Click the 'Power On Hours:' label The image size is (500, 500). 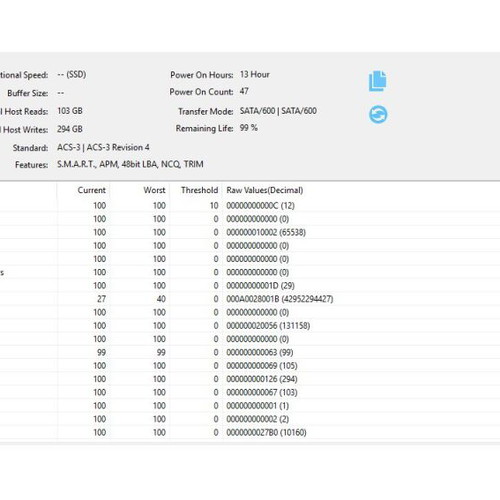coord(202,75)
